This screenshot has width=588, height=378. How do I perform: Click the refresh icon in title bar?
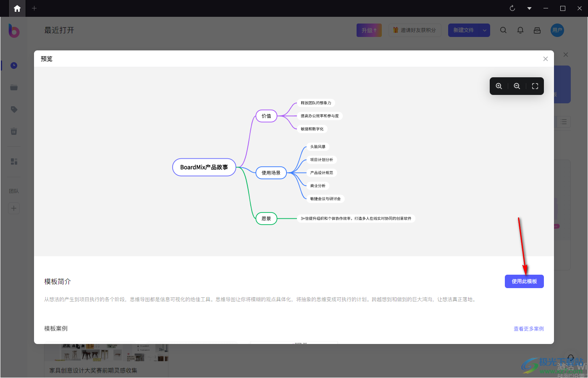point(512,8)
